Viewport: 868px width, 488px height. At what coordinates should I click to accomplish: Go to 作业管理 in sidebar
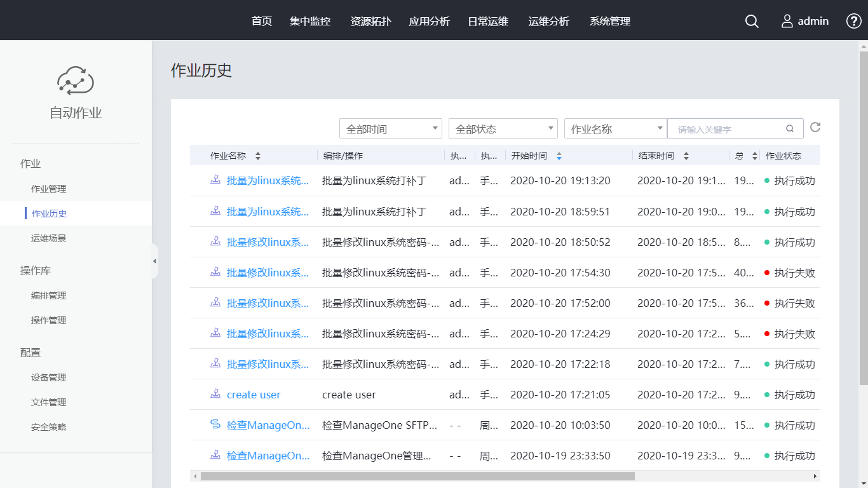pos(49,189)
